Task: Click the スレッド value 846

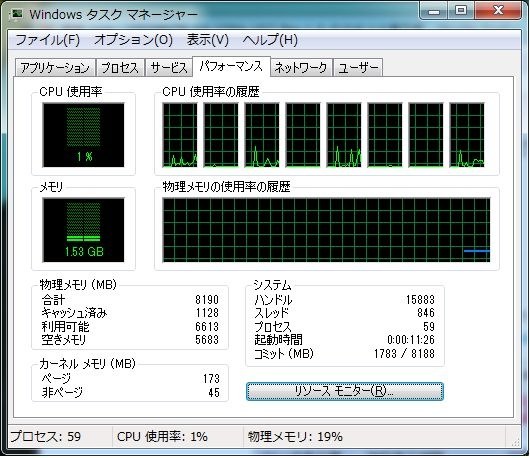Action: click(x=426, y=313)
